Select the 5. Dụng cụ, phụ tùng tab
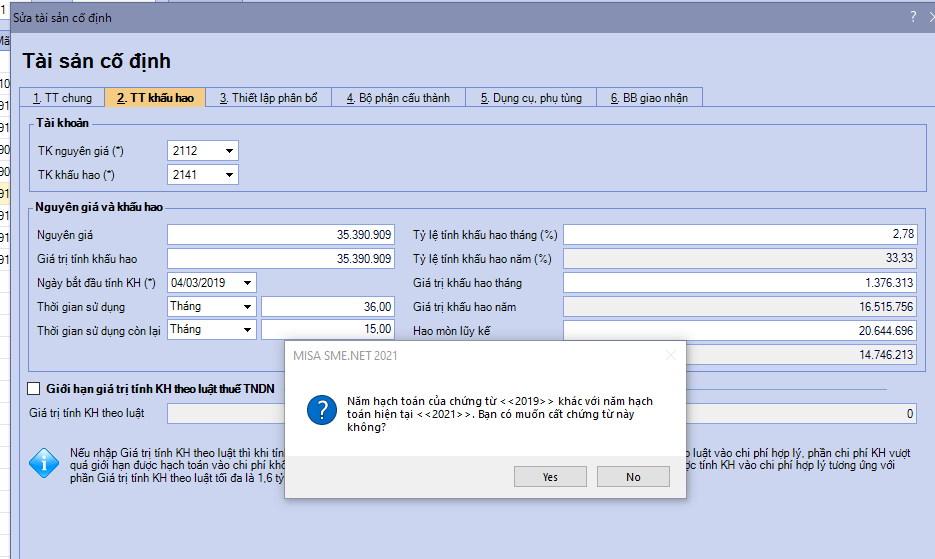The width and height of the screenshot is (935, 559). click(x=530, y=98)
